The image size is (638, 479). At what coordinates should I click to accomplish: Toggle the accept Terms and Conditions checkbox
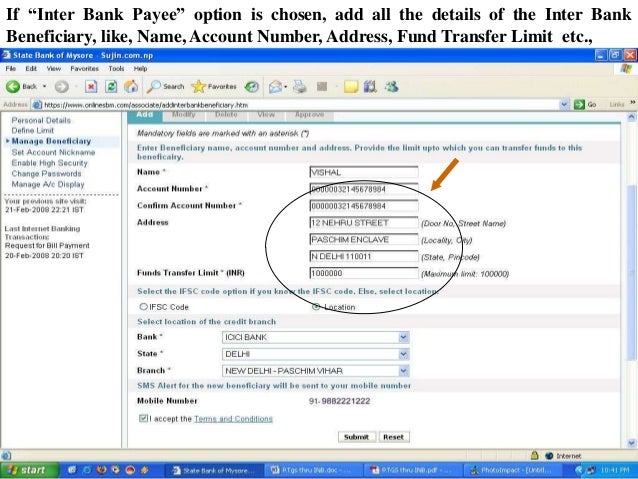[x=143, y=418]
